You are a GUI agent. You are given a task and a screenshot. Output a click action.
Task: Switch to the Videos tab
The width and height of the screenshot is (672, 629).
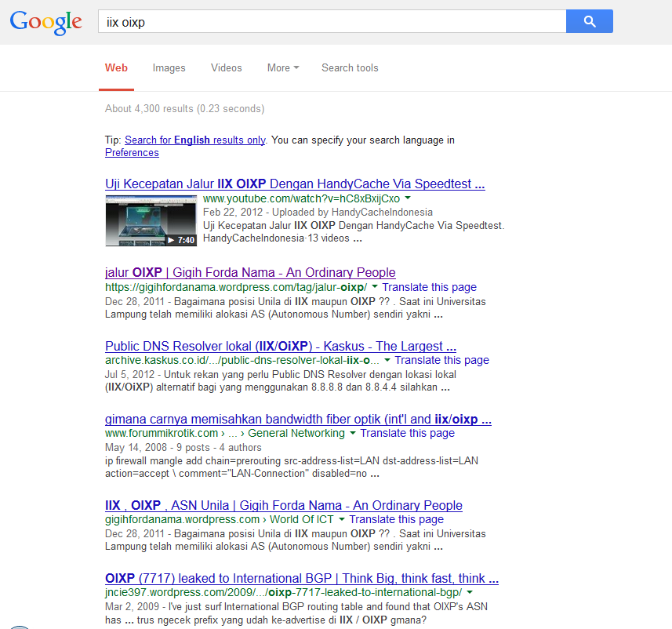pyautogui.click(x=227, y=67)
